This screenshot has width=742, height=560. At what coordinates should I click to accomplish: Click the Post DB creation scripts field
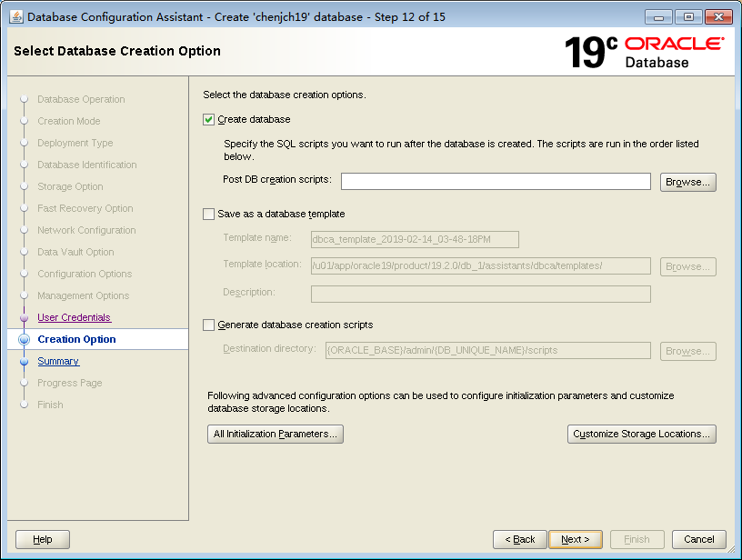click(495, 181)
